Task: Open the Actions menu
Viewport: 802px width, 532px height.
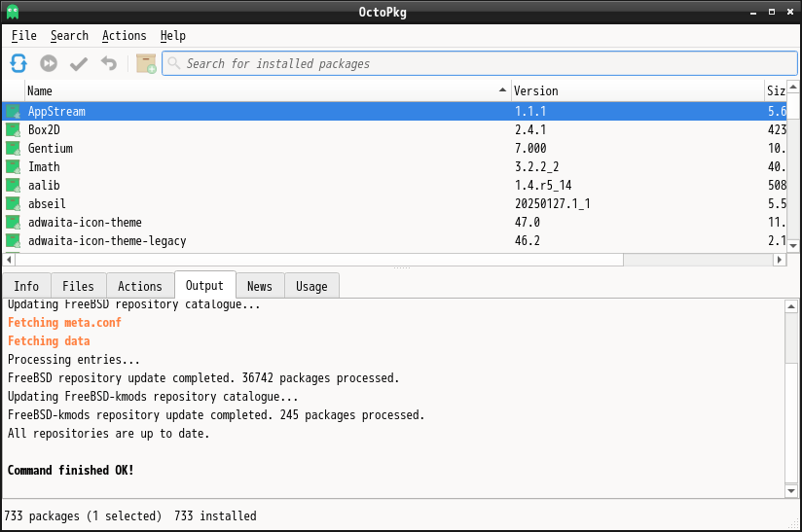Action: click(x=125, y=36)
